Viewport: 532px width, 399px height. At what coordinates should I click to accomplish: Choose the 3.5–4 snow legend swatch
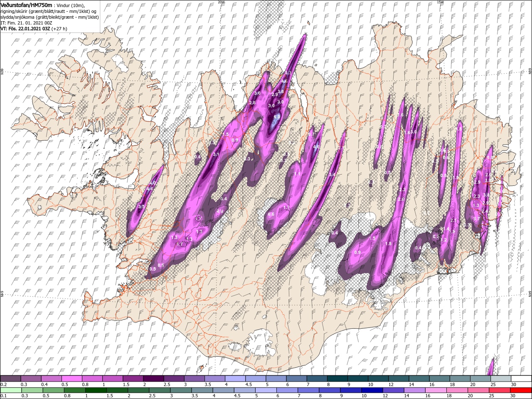click(x=214, y=379)
